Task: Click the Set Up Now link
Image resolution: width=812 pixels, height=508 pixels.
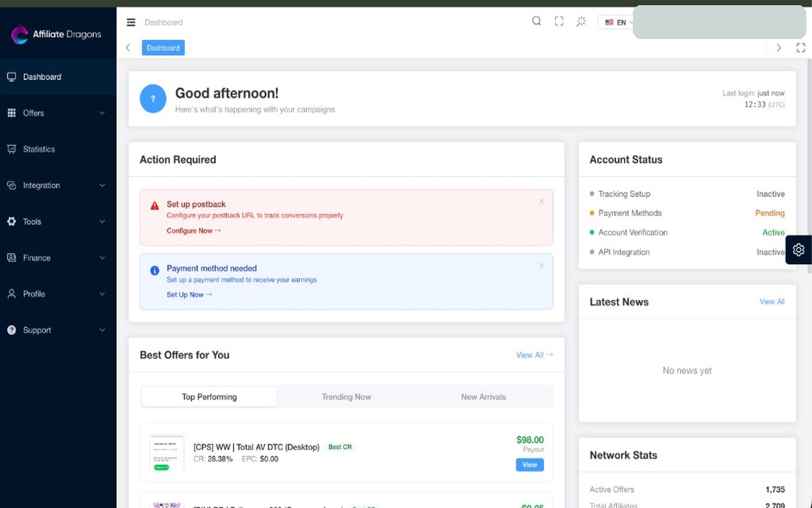Action: (x=189, y=295)
